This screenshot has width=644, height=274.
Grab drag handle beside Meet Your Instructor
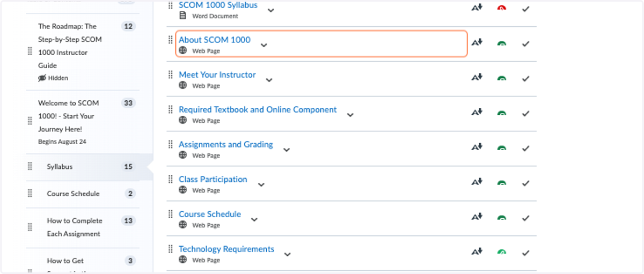click(171, 75)
